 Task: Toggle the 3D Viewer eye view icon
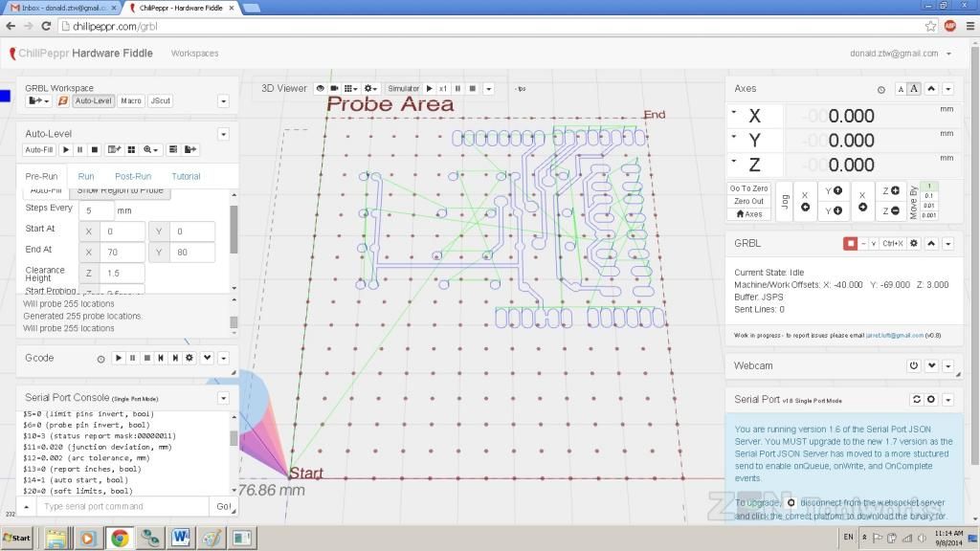tap(320, 89)
